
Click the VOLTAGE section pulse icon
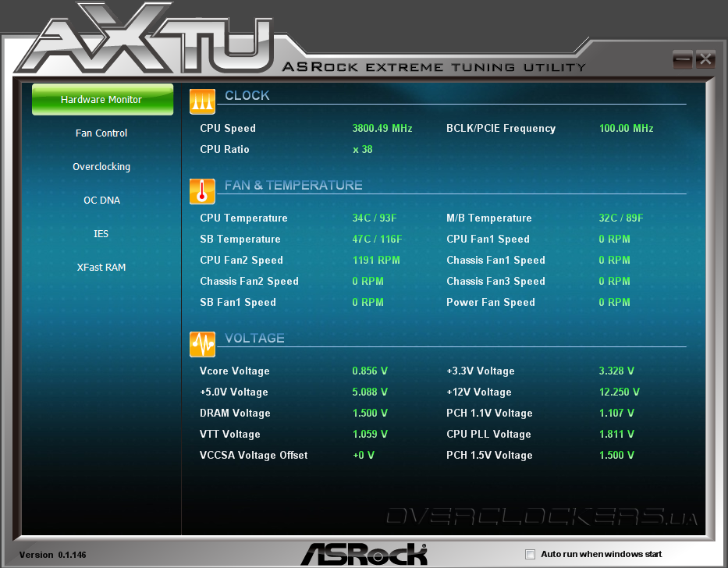(x=202, y=344)
